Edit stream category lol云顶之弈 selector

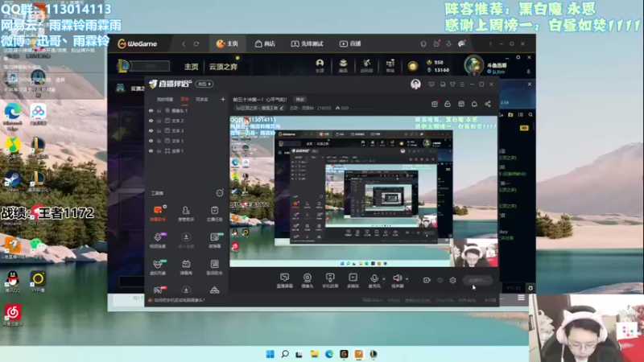click(259, 108)
